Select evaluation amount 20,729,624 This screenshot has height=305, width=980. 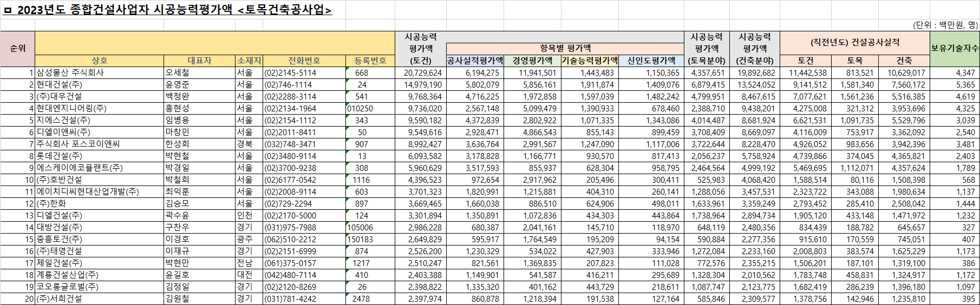click(x=421, y=72)
